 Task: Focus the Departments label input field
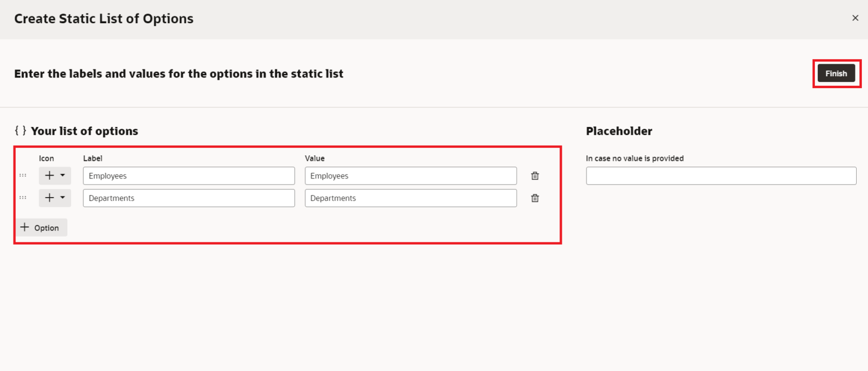click(x=188, y=198)
